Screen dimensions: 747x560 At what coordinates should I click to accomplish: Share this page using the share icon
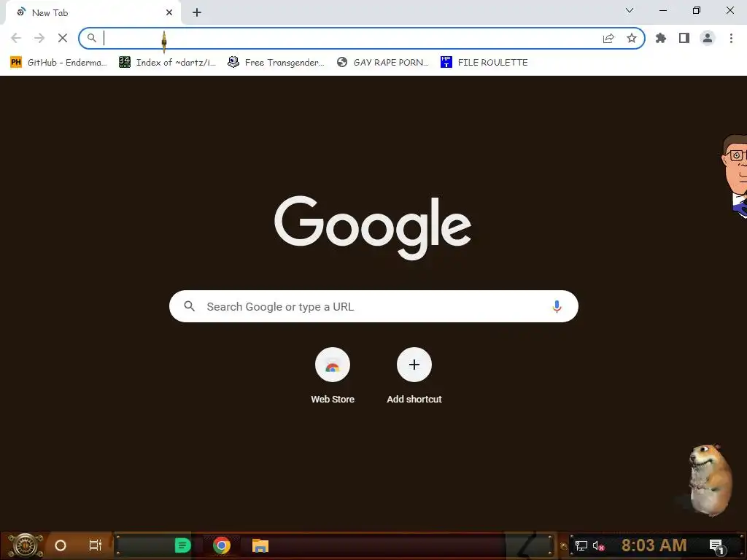pos(608,38)
